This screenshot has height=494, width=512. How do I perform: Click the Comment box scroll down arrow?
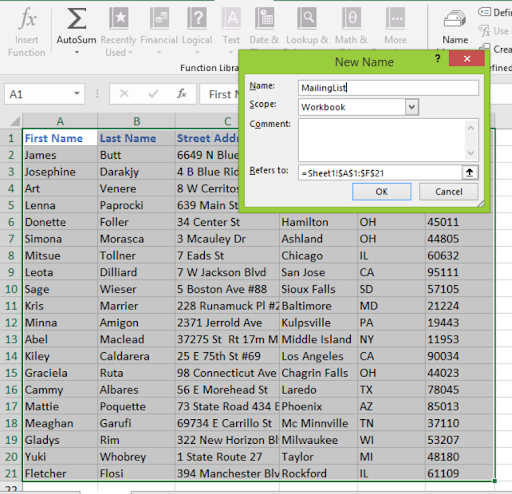[471, 153]
